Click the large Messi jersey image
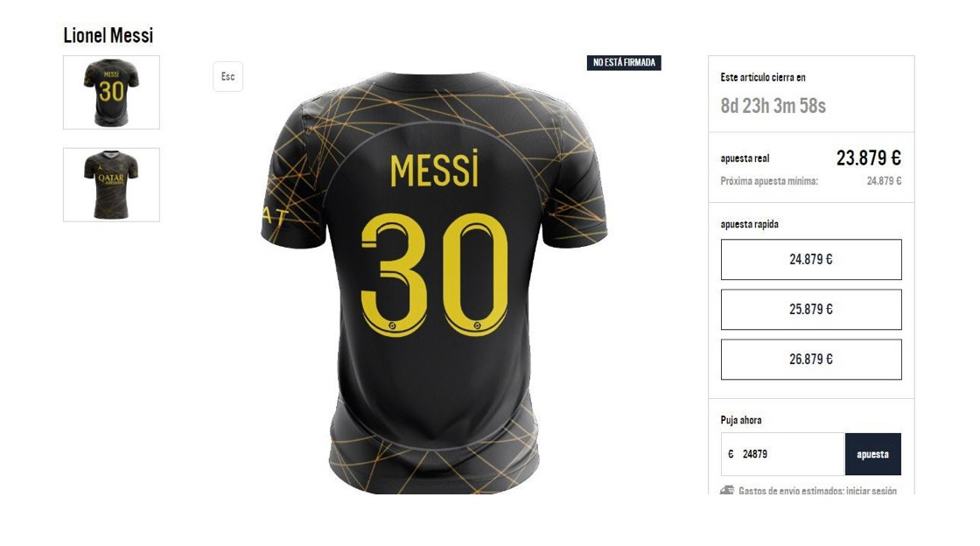Screen dimensions: 980x546 [x=434, y=283]
